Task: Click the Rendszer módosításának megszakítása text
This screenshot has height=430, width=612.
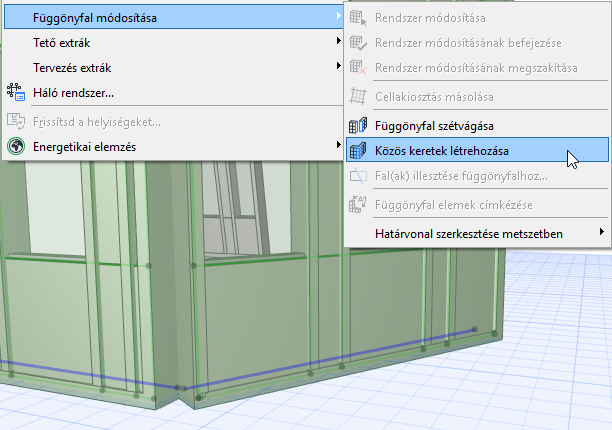Action: [476, 68]
